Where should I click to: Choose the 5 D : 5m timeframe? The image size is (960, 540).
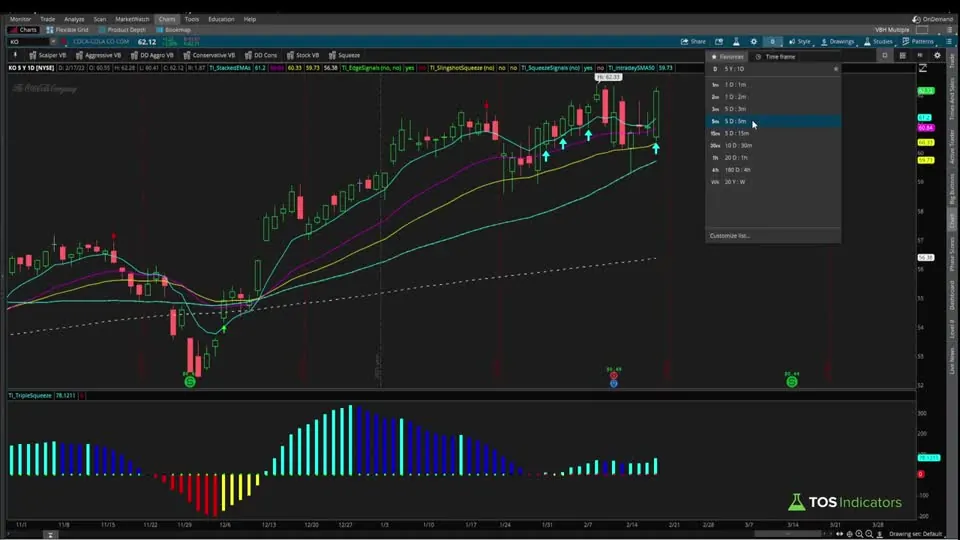tap(773, 121)
